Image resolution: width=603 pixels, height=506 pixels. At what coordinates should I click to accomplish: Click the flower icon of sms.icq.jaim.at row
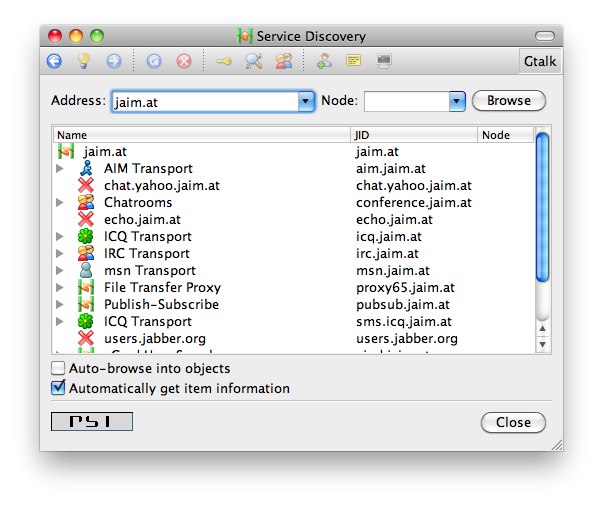pyautogui.click(x=86, y=321)
